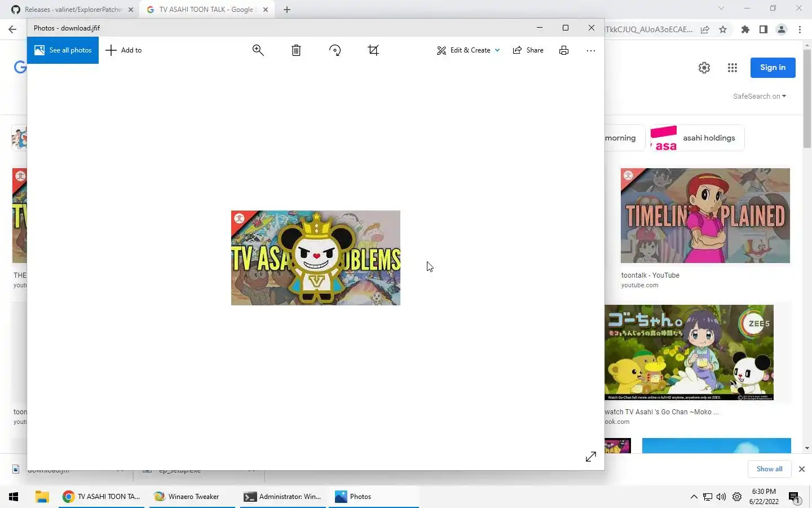Screen dimensions: 812x508
Task: Open Google quick settings gear
Action: [x=704, y=68]
